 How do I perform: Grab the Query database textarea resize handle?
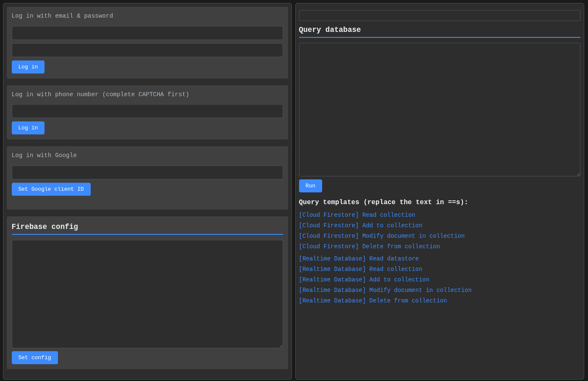pos(578,174)
